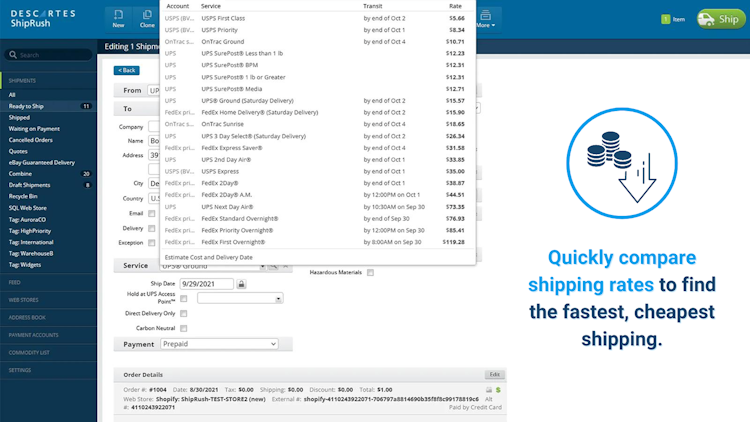The image size is (750, 422).
Task: Click the Clone shipment toolbar icon
Action: [147, 18]
